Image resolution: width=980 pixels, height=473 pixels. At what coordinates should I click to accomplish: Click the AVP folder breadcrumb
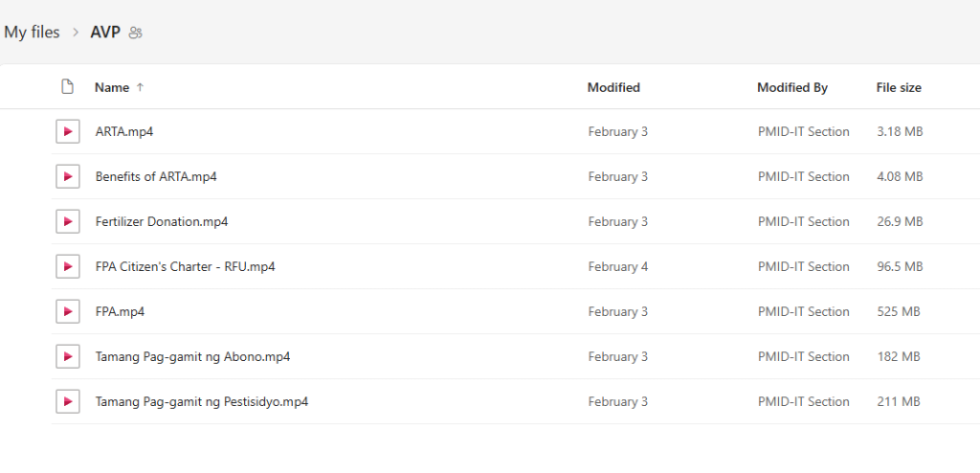105,33
